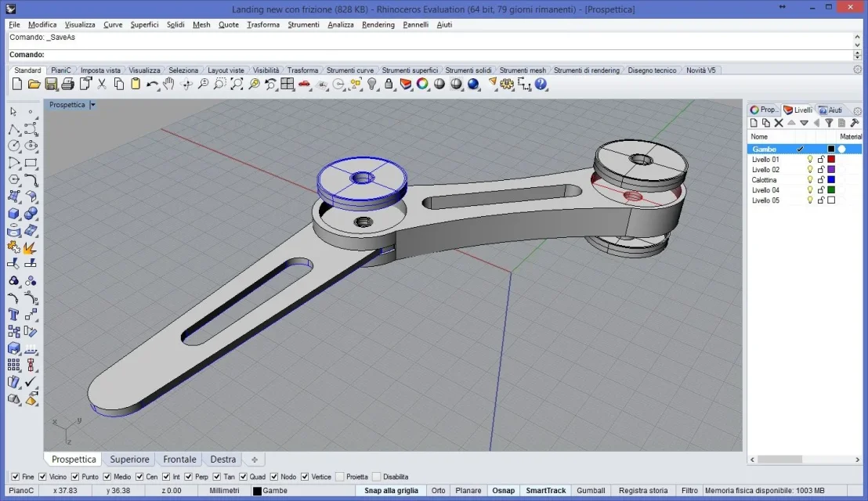The width and height of the screenshot is (868, 501).
Task: Toggle the Quad osnap checkbox
Action: (x=243, y=477)
